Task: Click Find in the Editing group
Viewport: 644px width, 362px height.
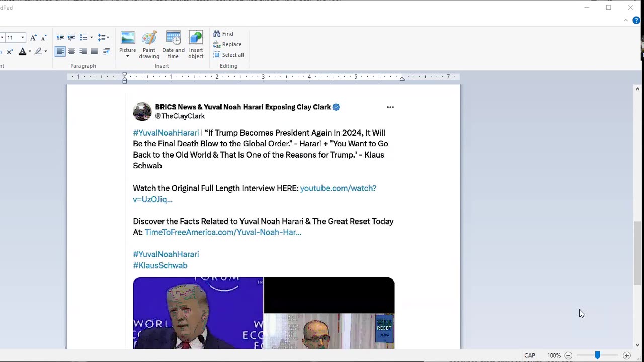Action: 223,34
